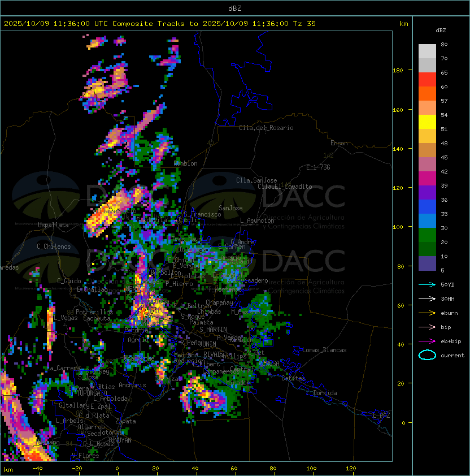Click the 'Palmira' map label

[201, 322]
